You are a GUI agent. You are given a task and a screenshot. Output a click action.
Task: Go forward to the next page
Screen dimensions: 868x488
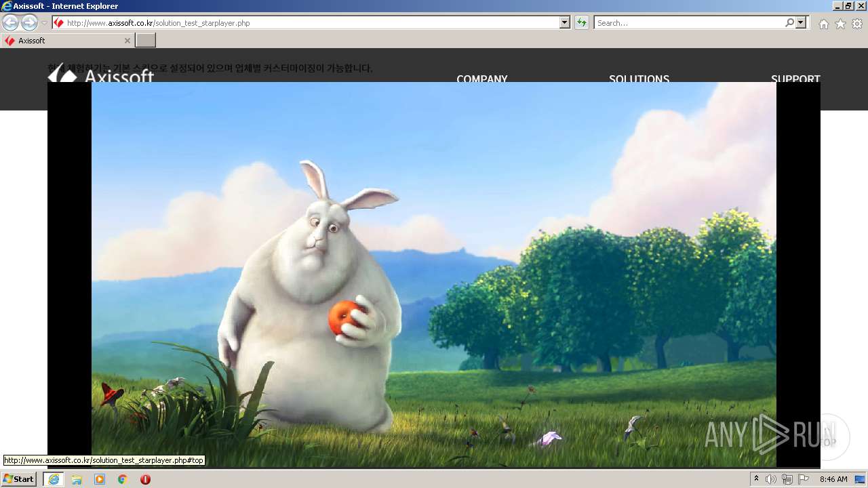[x=29, y=22]
